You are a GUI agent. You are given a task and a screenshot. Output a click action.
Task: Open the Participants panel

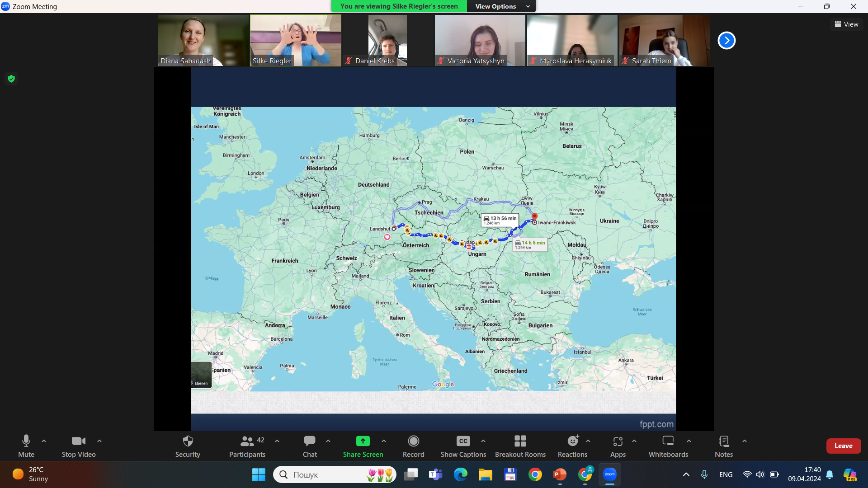pyautogui.click(x=247, y=446)
